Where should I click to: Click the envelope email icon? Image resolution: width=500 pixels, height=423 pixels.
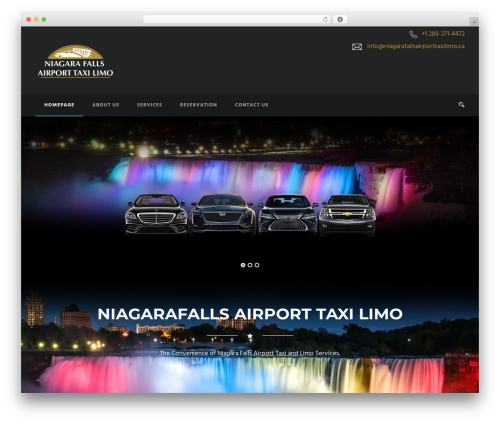357,47
